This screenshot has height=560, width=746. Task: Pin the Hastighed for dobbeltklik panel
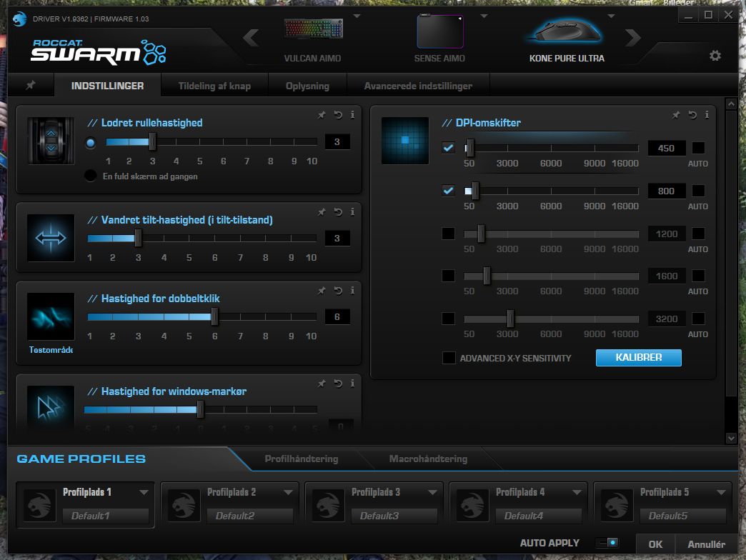click(x=322, y=291)
